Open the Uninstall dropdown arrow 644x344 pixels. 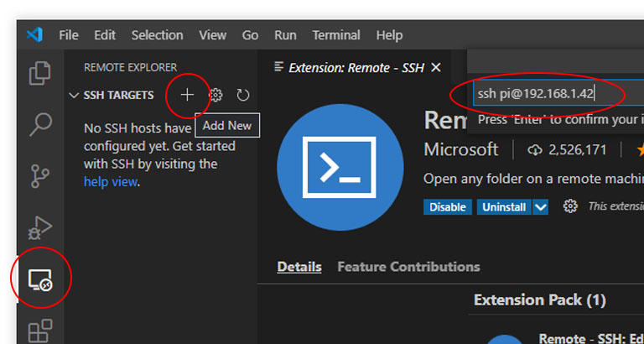click(x=541, y=207)
